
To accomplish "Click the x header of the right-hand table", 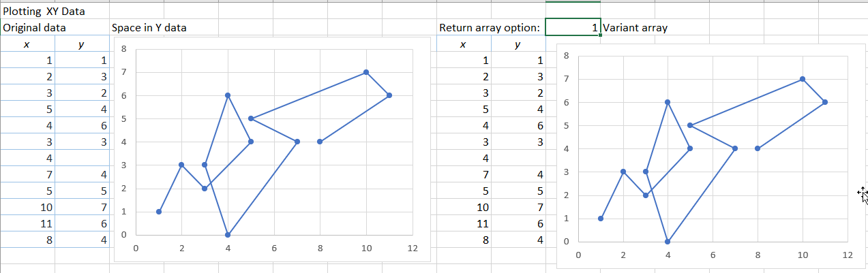I will pos(464,44).
